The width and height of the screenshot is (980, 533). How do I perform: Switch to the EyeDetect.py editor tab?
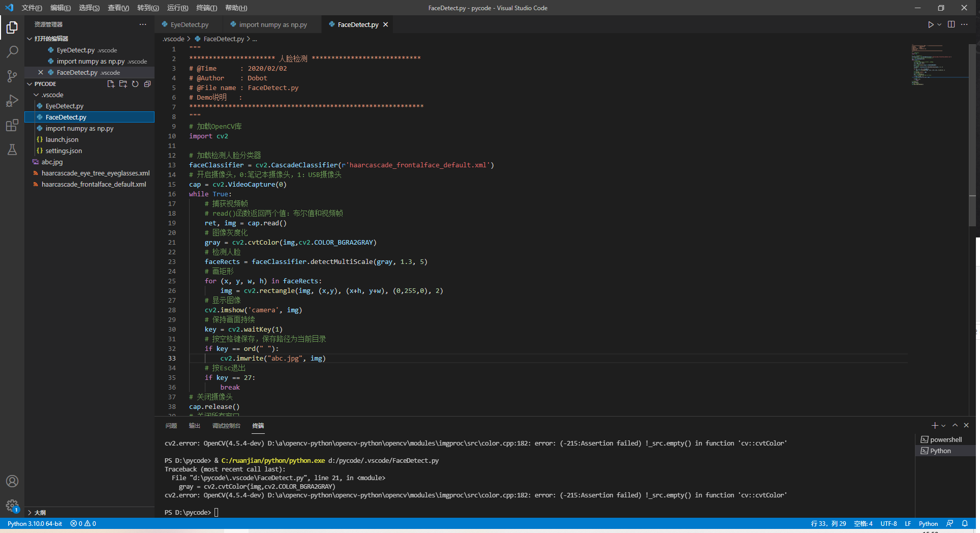(189, 24)
